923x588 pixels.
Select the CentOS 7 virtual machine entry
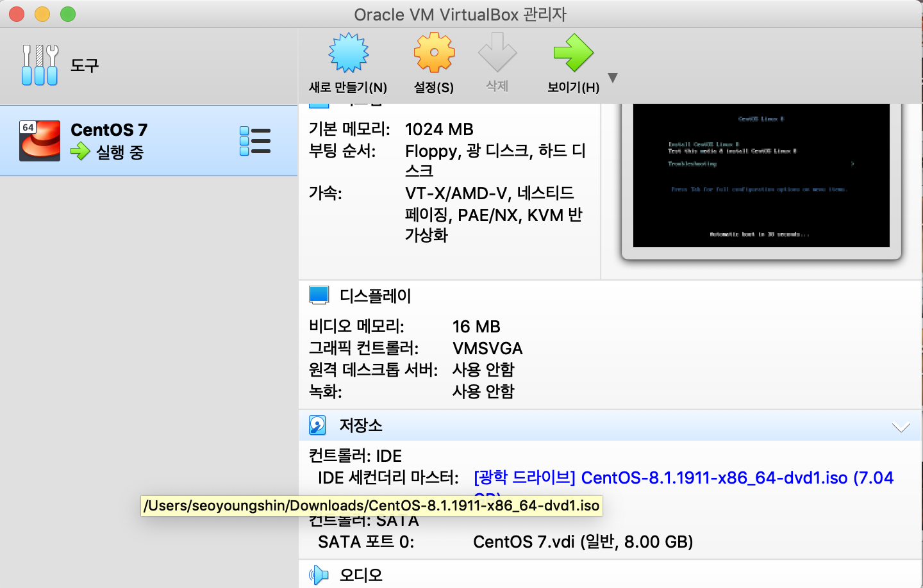pos(149,141)
